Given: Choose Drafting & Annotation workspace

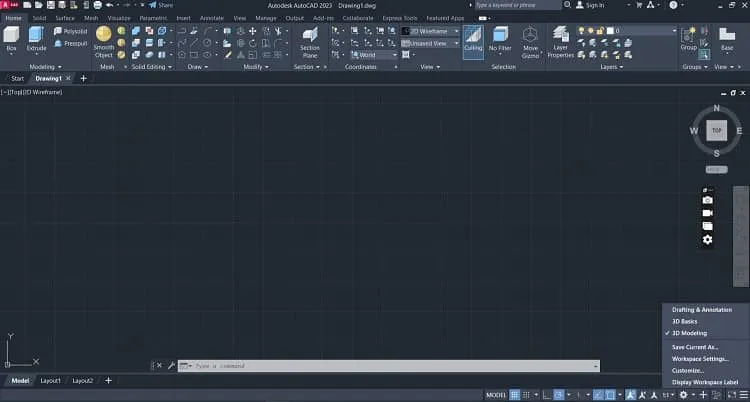Looking at the screenshot, I should click(702, 310).
